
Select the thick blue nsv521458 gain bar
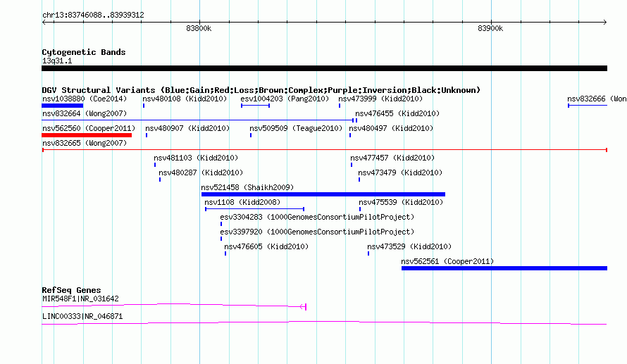coord(323,194)
